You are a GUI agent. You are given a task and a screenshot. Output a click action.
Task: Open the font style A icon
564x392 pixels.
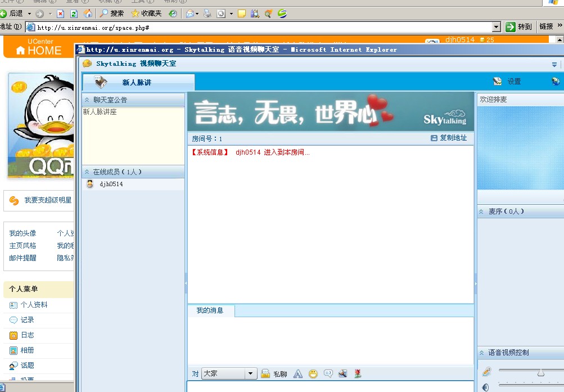298,374
